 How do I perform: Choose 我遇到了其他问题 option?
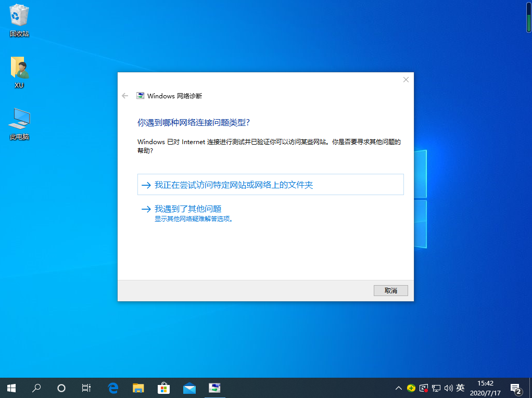pyautogui.click(x=189, y=209)
